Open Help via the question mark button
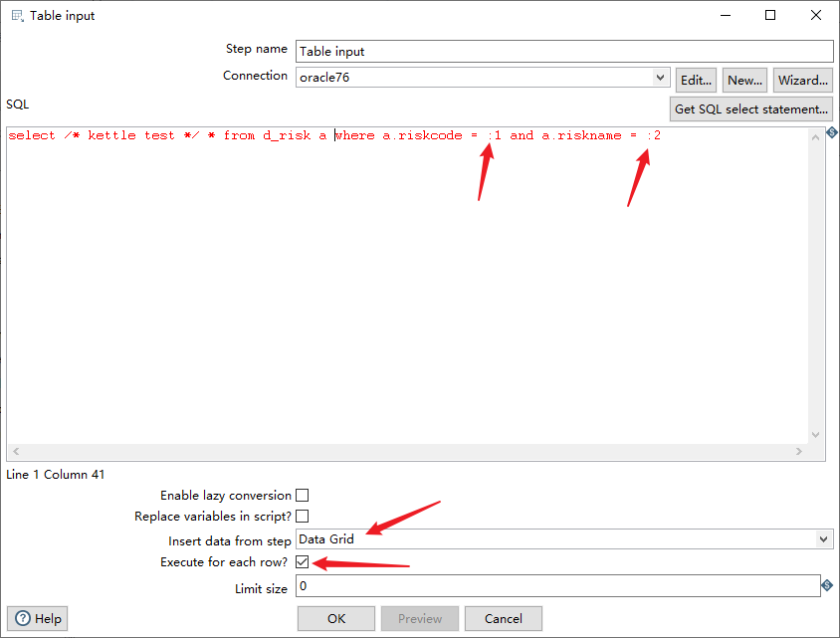 38,619
